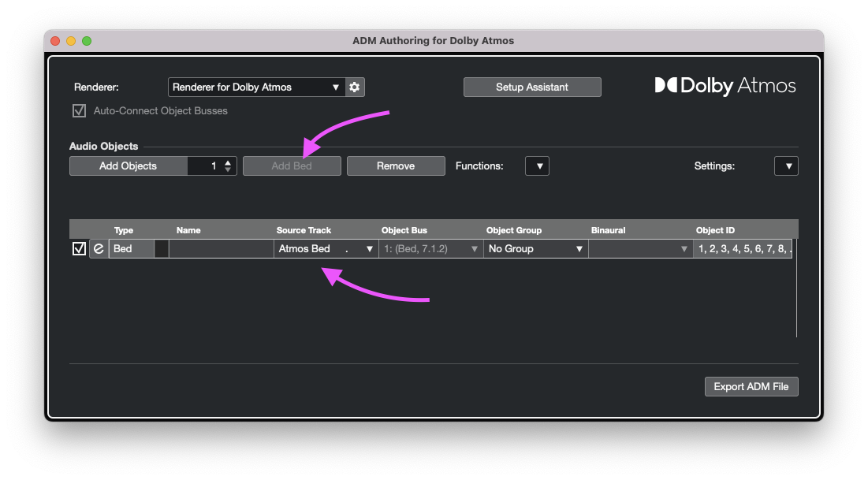Expand the Functions dropdown menu

point(538,166)
